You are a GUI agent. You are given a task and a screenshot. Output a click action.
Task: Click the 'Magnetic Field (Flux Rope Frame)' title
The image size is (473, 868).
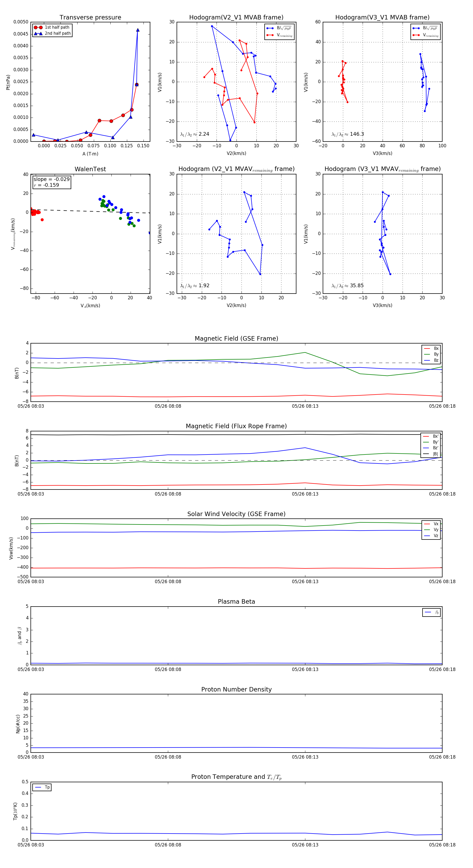(x=236, y=426)
